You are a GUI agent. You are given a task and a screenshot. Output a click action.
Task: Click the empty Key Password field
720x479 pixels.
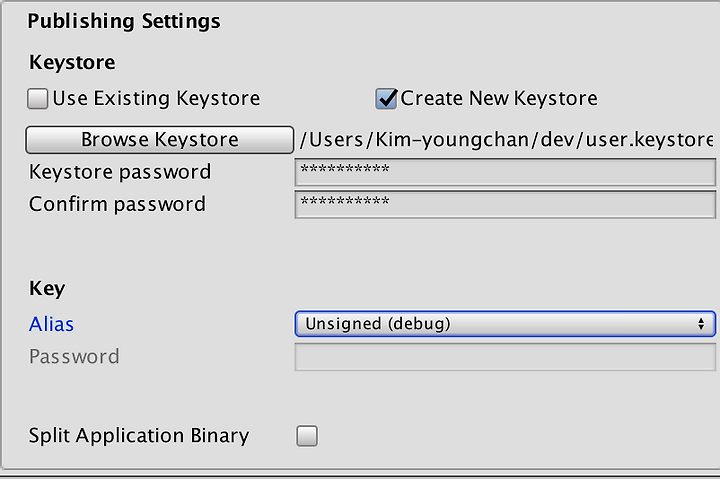(x=505, y=357)
